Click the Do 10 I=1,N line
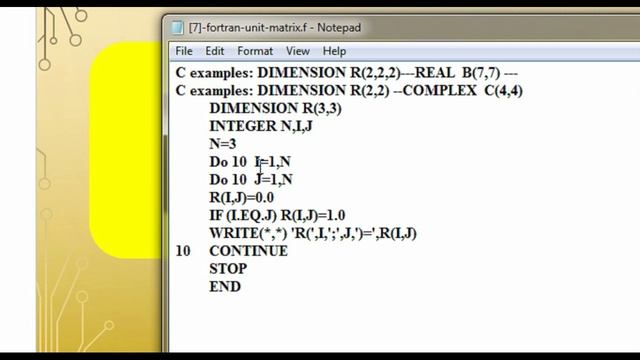Viewport: 640px width, 360px height. pyautogui.click(x=250, y=162)
